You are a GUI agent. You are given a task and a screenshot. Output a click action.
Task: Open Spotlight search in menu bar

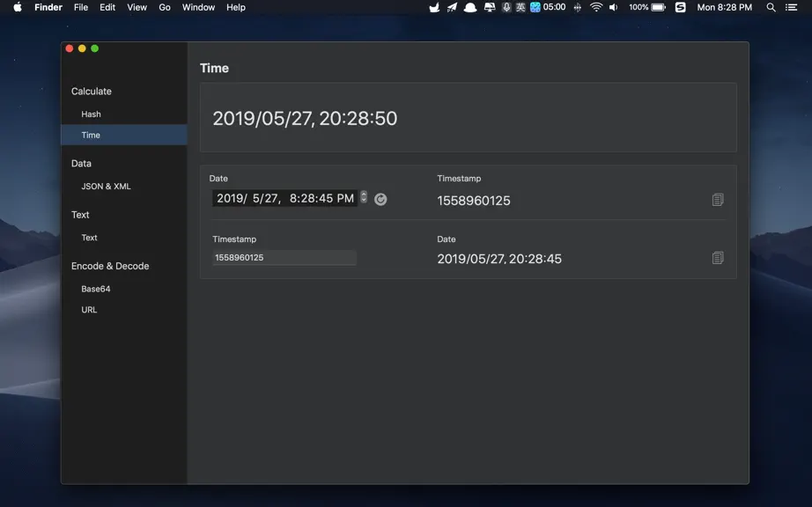click(x=771, y=7)
